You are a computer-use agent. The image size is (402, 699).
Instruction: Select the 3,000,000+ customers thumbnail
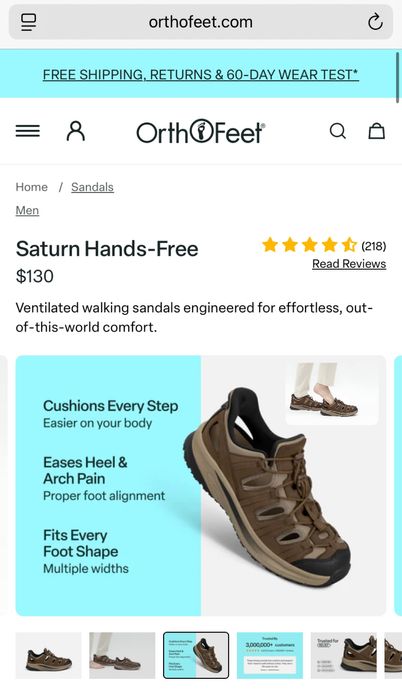(270, 655)
